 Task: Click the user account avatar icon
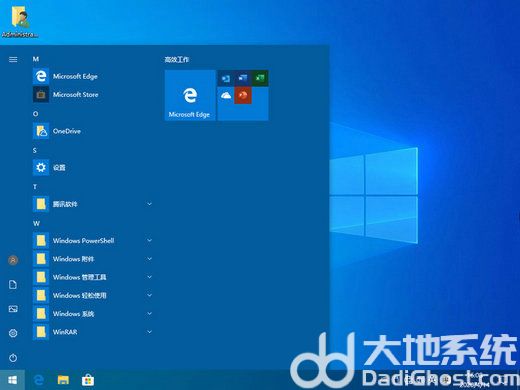point(13,260)
